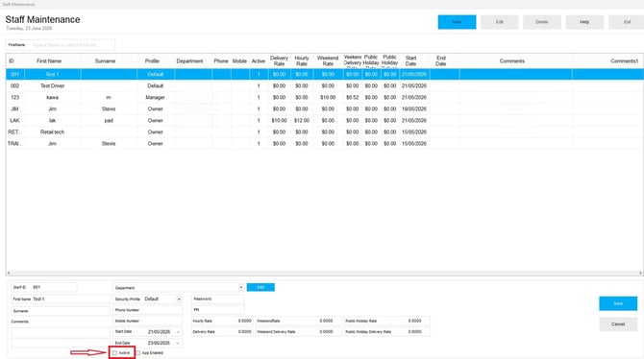Screen dimensions: 644x359
Task: Click the Staff ID field
Action: coord(44,287)
